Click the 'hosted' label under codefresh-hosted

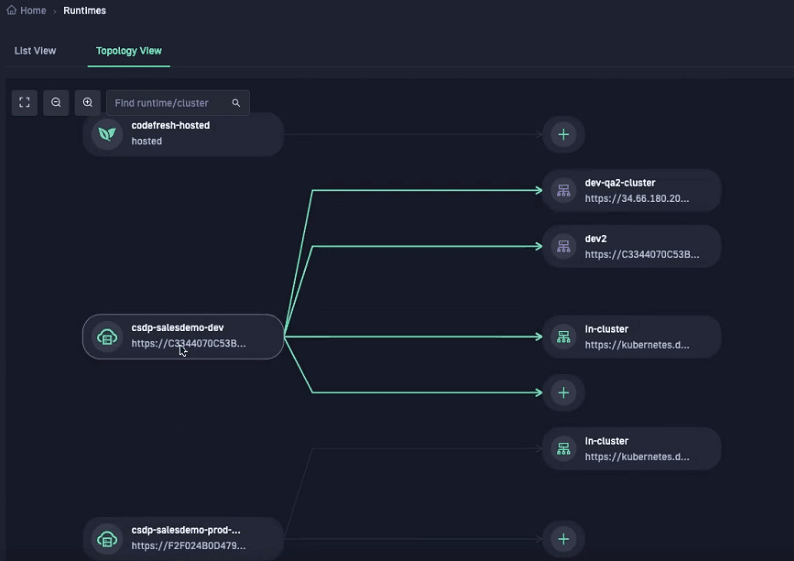point(147,141)
